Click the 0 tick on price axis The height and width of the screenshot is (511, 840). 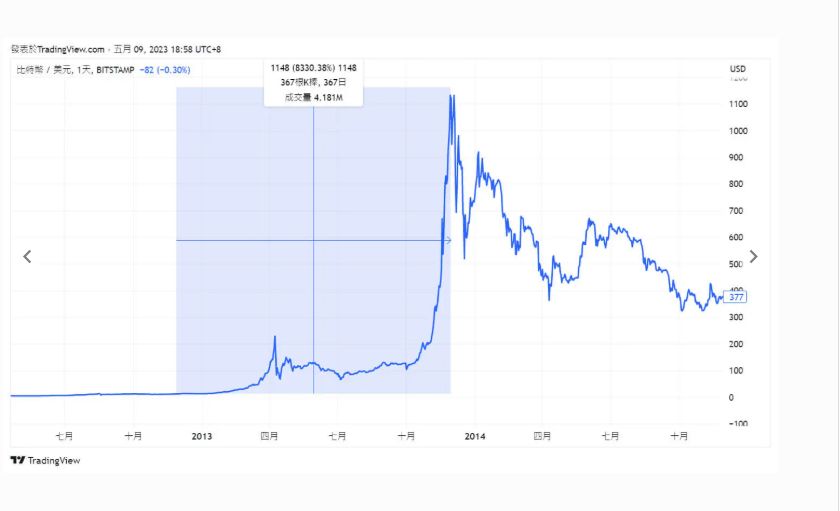tap(731, 397)
